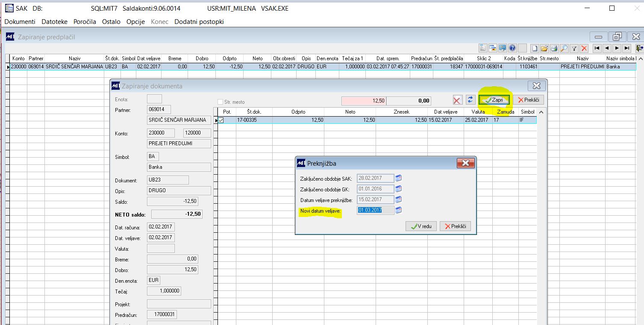Image resolution: width=644 pixels, height=325 pixels.
Task: Click the exit door icon in the toolbar
Action: (x=639, y=48)
